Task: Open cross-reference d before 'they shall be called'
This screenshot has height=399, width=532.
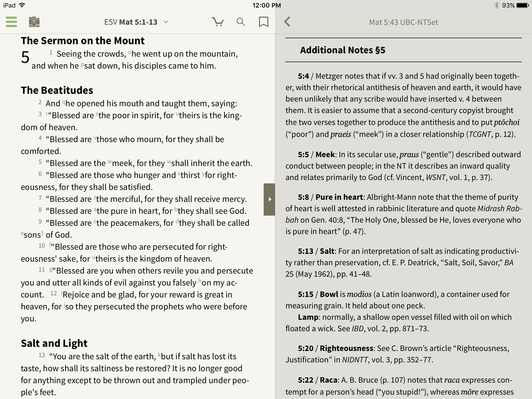Action: pyautogui.click(x=177, y=221)
